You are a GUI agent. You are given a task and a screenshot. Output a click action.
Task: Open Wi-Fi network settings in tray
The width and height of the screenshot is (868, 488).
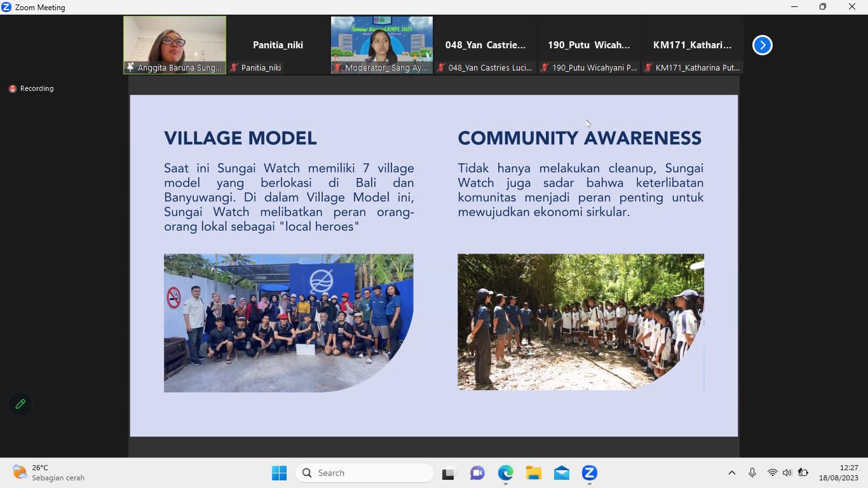tap(772, 473)
